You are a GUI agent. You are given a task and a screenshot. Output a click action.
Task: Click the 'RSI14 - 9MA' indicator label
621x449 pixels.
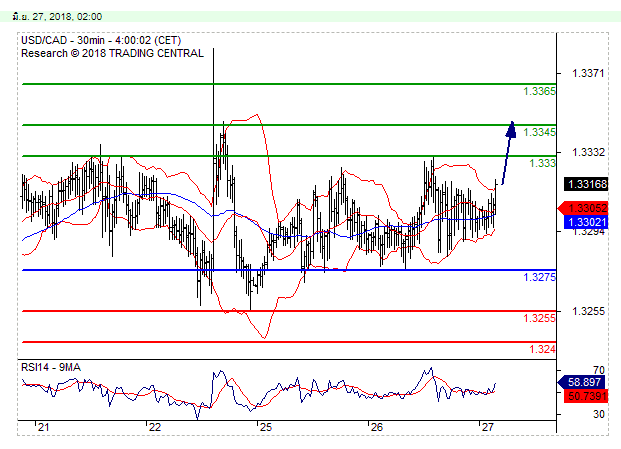point(51,367)
